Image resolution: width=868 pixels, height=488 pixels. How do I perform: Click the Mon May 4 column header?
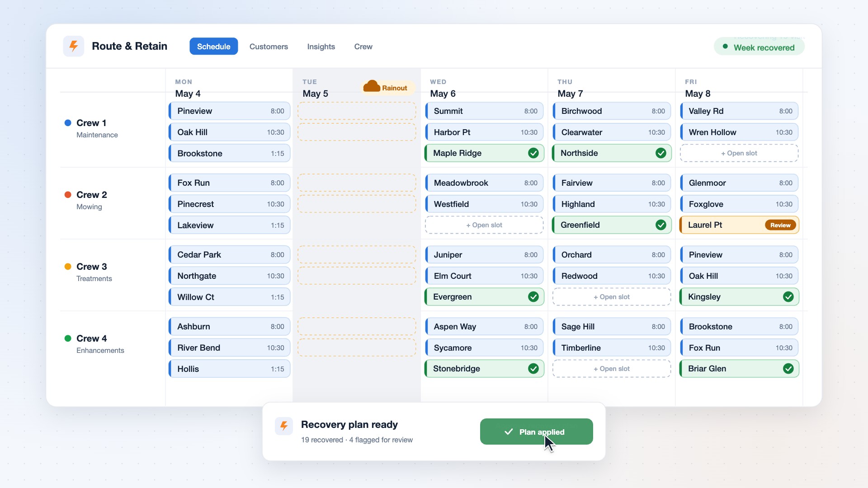pos(188,88)
